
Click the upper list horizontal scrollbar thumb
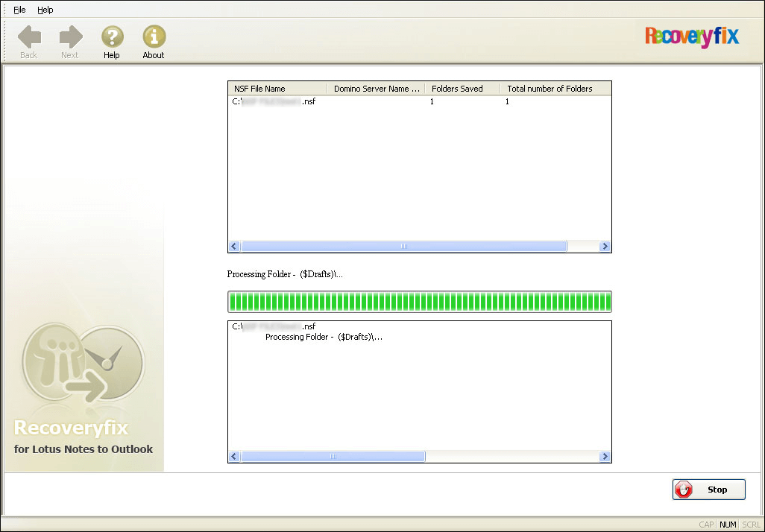point(404,246)
